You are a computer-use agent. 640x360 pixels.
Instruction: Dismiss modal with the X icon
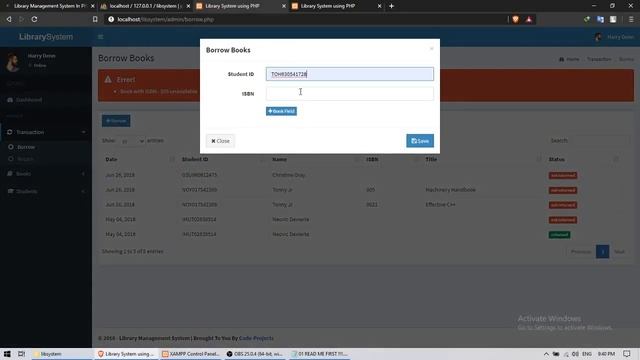431,49
